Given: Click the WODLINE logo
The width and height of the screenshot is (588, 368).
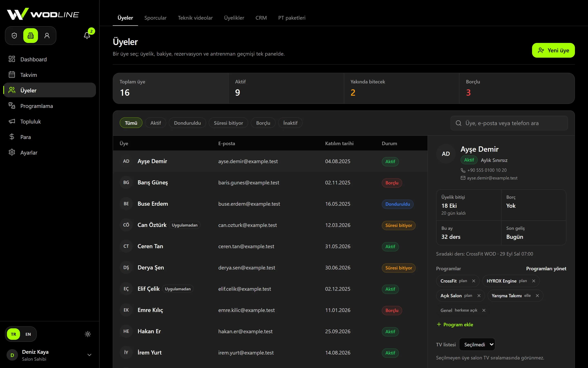Looking at the screenshot, I should coord(43,14).
